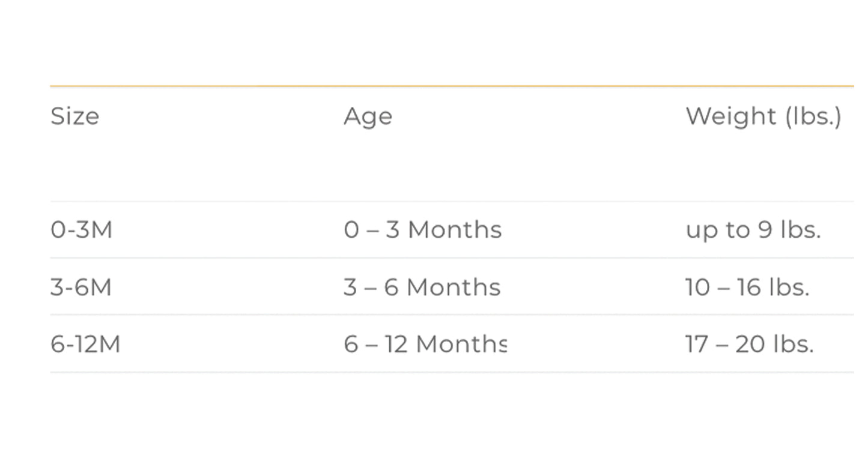This screenshot has width=868, height=464.
Task: Choose the 3-6M size cell
Action: pos(81,288)
